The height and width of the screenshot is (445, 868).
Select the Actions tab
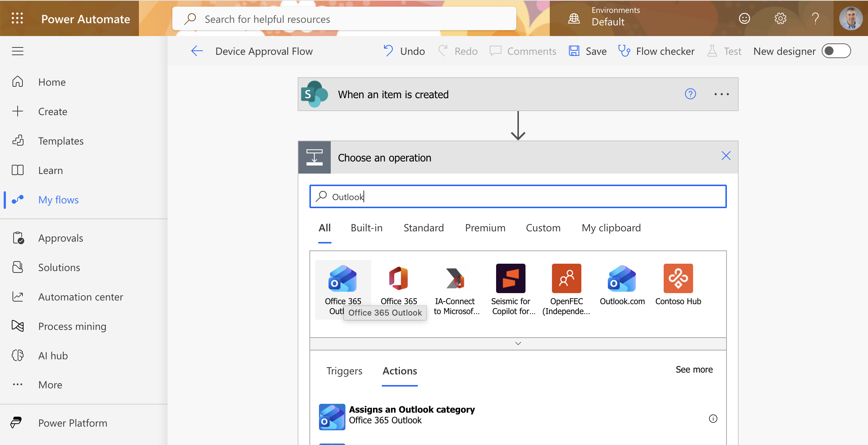pyautogui.click(x=400, y=371)
